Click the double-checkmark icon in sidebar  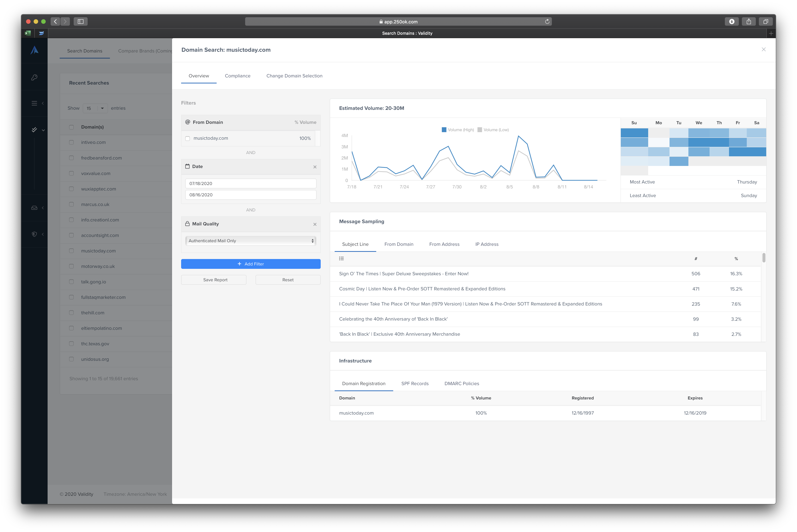click(x=34, y=130)
